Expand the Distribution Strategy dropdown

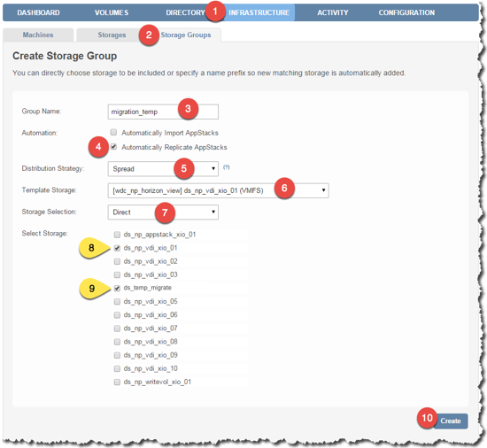click(x=163, y=169)
